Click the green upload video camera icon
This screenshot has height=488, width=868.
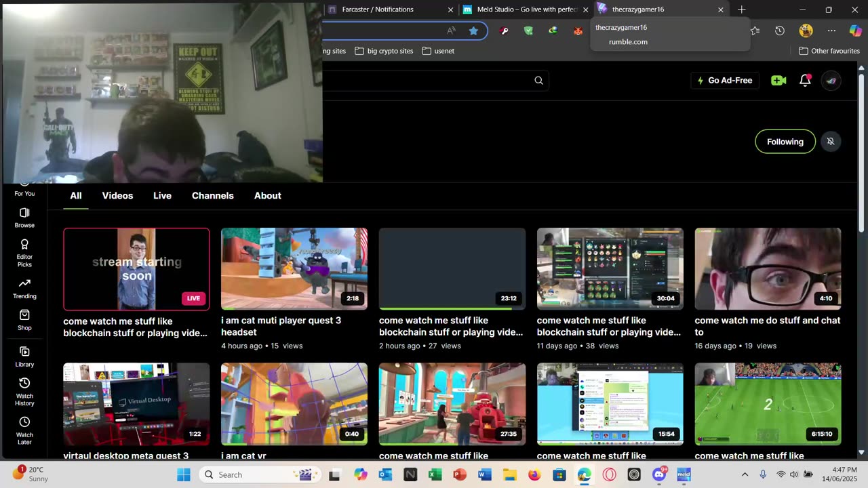(778, 81)
